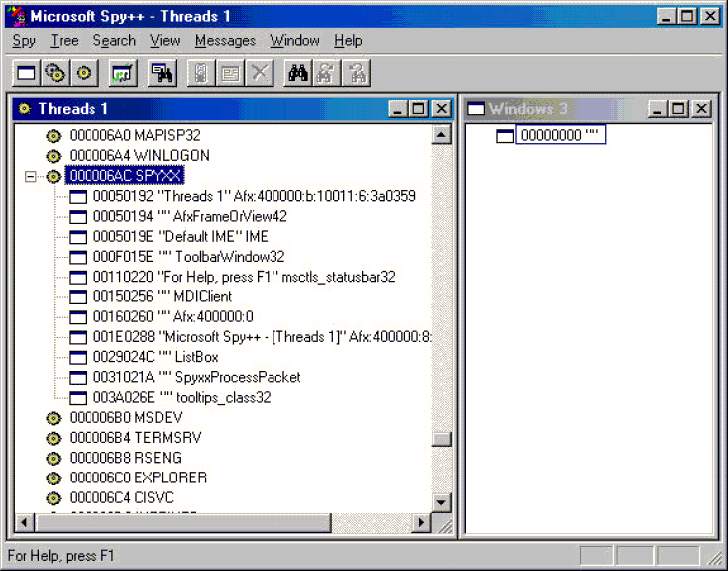
Task: Open a new Windows view from toolbar
Action: 27,73
